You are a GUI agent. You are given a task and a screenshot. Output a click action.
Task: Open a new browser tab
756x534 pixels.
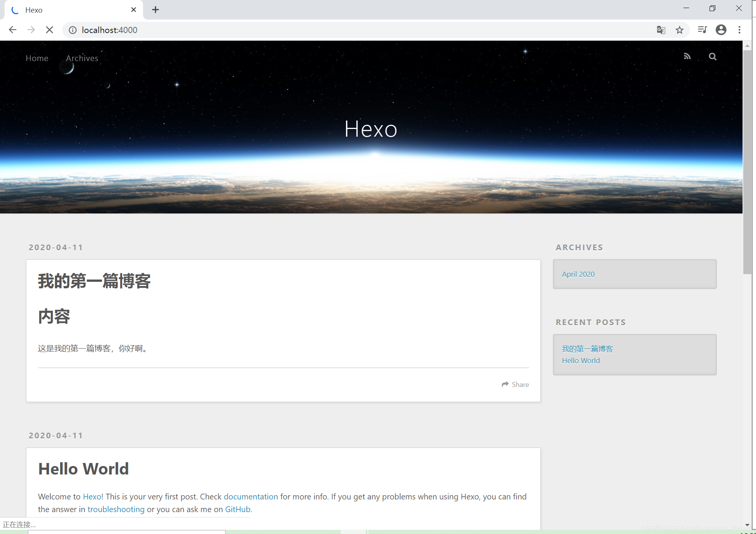tap(155, 10)
